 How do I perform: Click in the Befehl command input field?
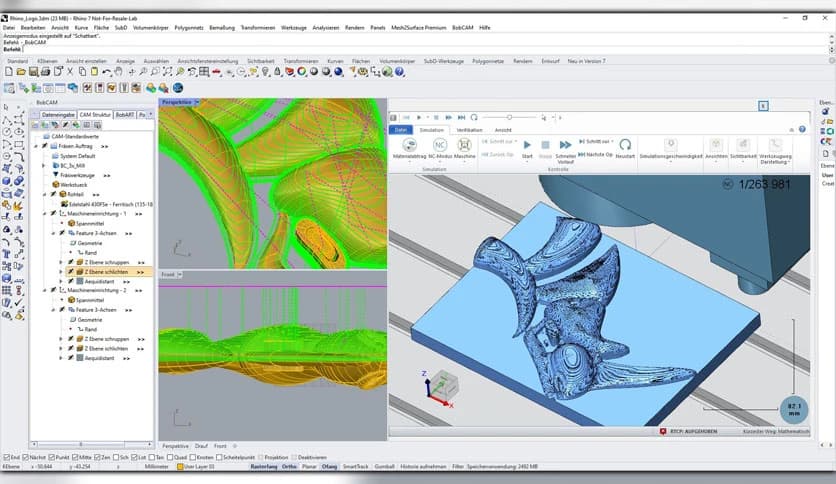point(427,49)
